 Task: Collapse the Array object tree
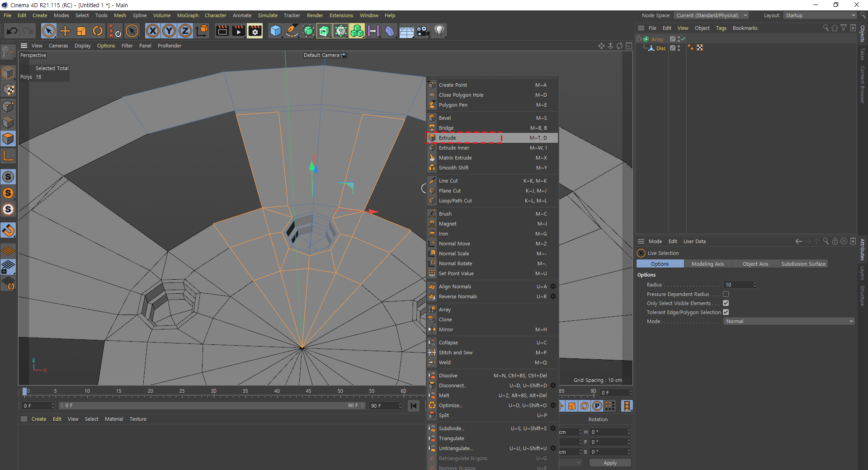tap(639, 39)
